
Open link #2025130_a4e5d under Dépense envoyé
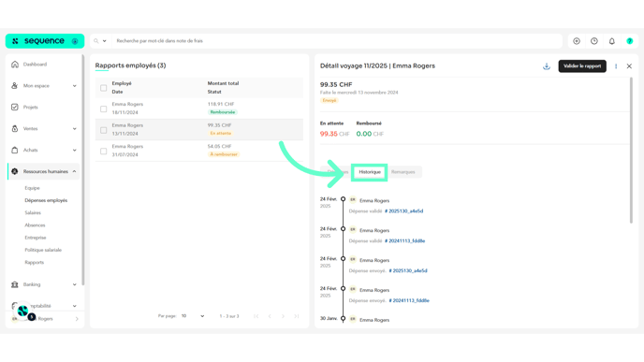[408, 271]
